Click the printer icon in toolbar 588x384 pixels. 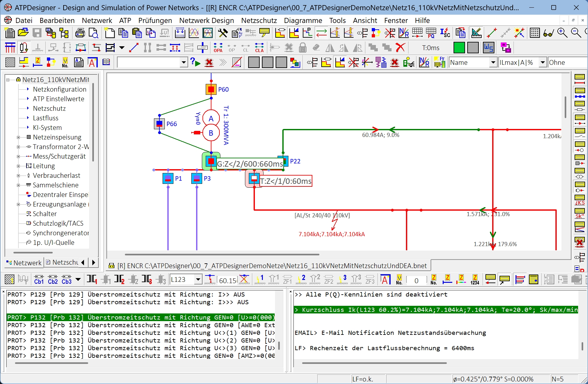pyautogui.click(x=80, y=33)
